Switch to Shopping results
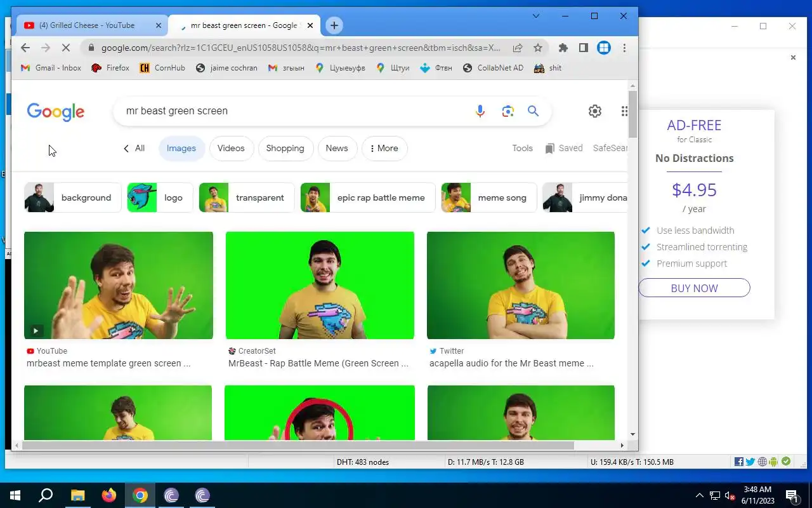Screen dimensions: 812x508 285,149
